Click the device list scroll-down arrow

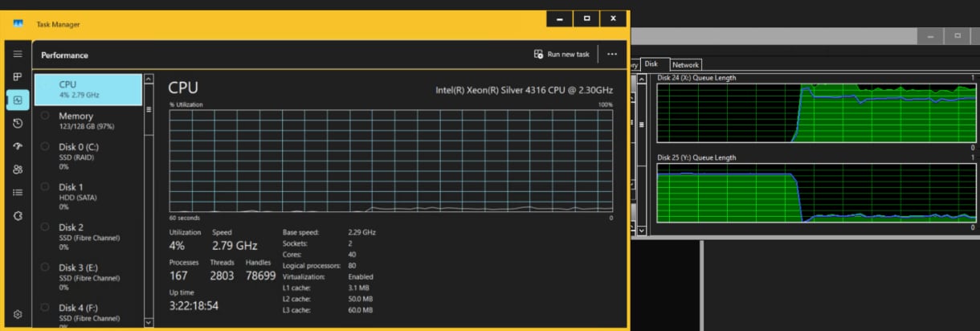[148, 322]
